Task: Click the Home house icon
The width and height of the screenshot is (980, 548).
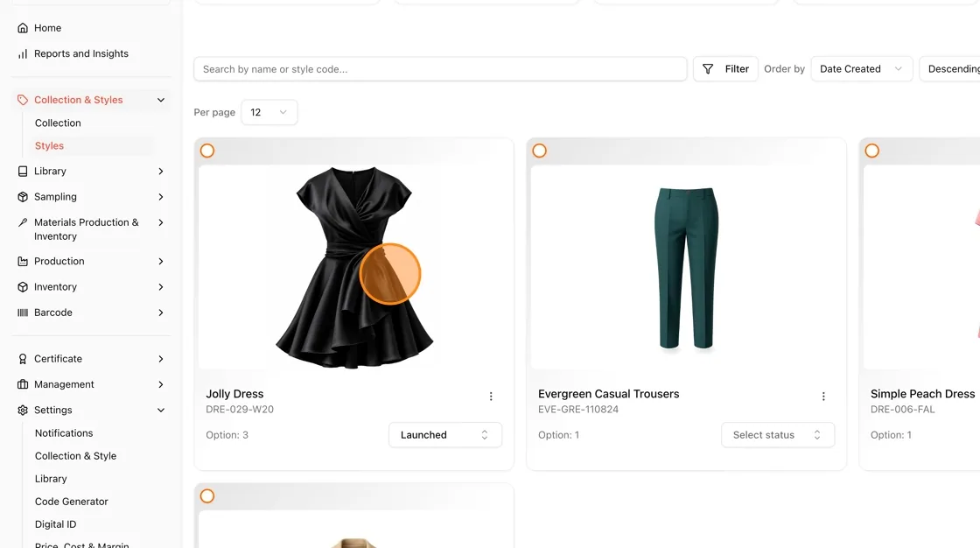Action: [x=23, y=28]
